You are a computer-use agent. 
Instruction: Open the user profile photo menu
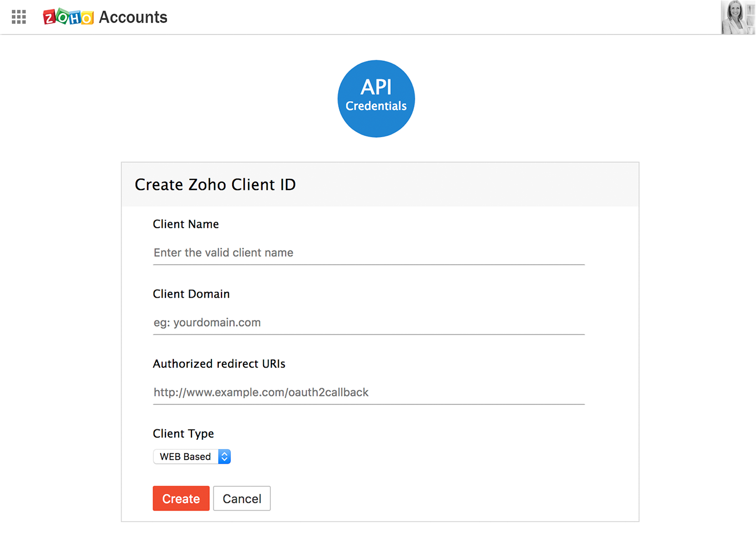point(738,17)
